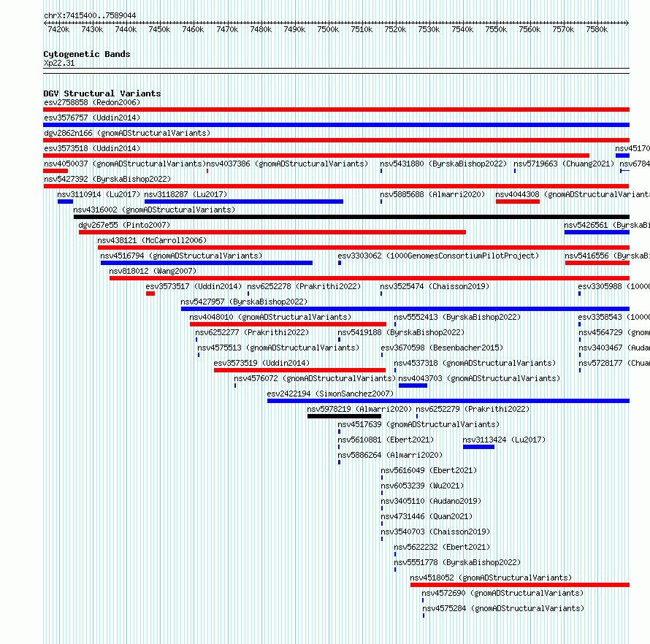The height and width of the screenshot is (644, 650).
Task: Click nsv4575284 gnomAD variant label
Action: click(x=503, y=608)
